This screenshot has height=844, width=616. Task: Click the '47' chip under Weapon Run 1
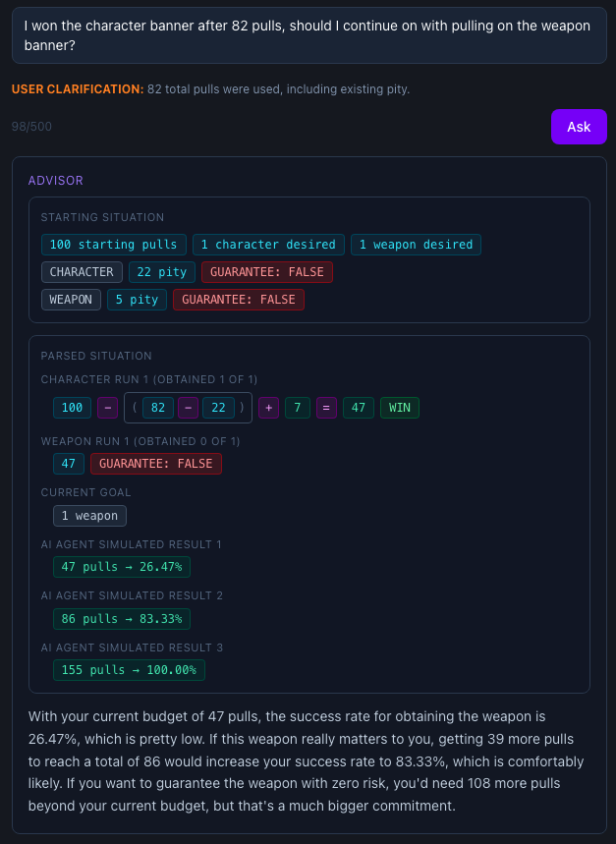pos(69,464)
